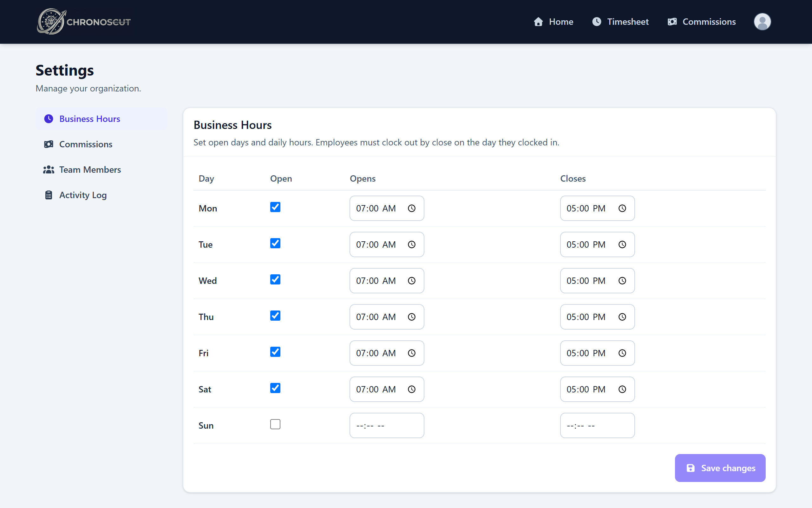This screenshot has width=812, height=508.
Task: Click the sidebar Commissions cash icon
Action: click(x=49, y=144)
